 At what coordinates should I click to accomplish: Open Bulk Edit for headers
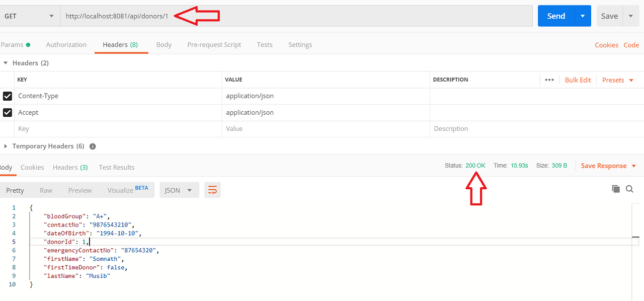coord(578,80)
